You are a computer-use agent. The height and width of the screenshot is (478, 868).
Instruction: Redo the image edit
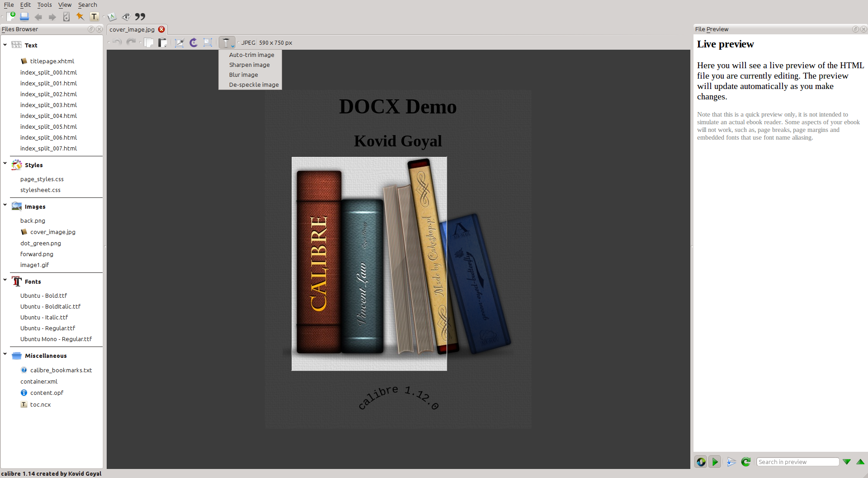pyautogui.click(x=131, y=42)
